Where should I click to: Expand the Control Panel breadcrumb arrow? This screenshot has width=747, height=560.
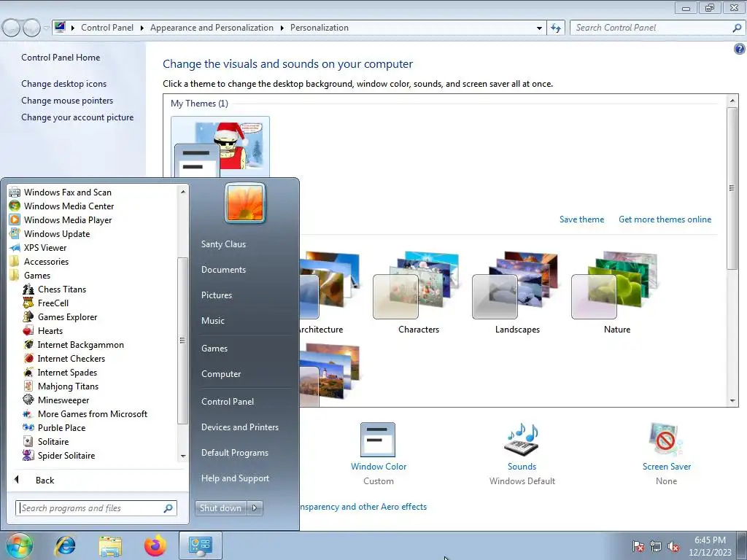tap(142, 28)
